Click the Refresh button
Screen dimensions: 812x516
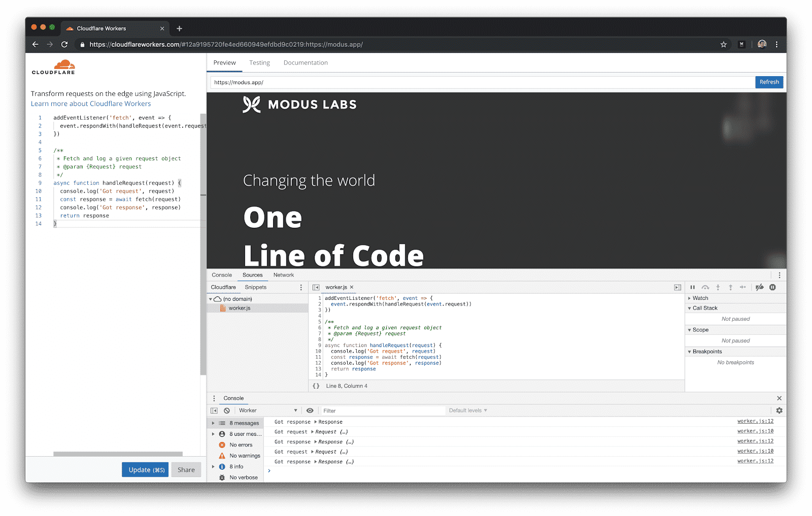(769, 82)
